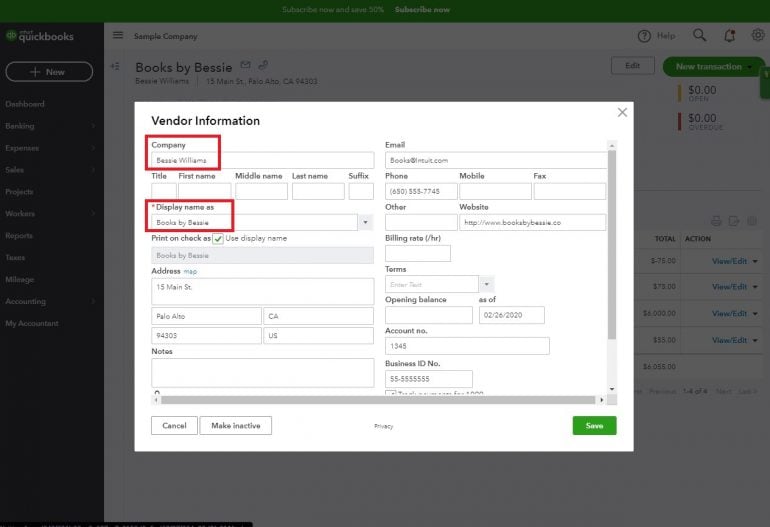Open Dashboard in the left sidebar
The image size is (770, 527).
coord(25,104)
